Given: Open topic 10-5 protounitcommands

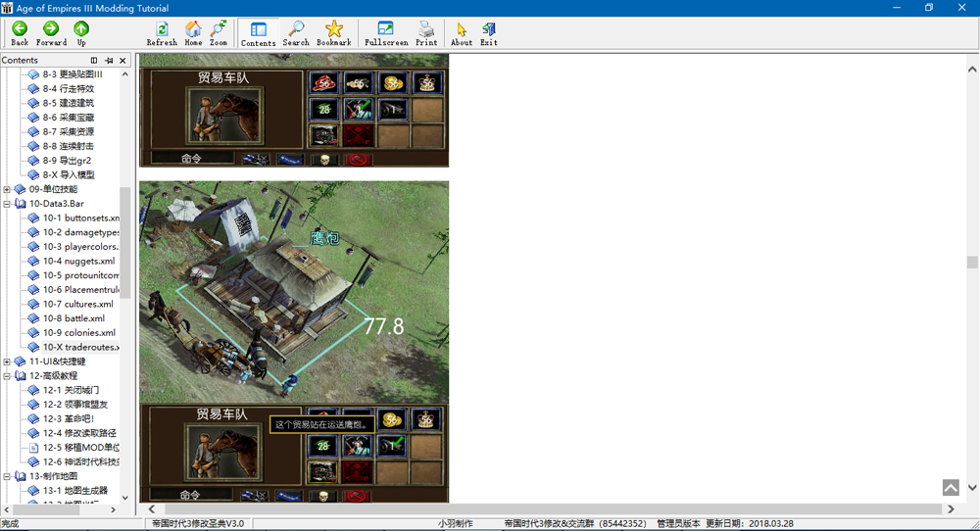Looking at the screenshot, I should 80,275.
